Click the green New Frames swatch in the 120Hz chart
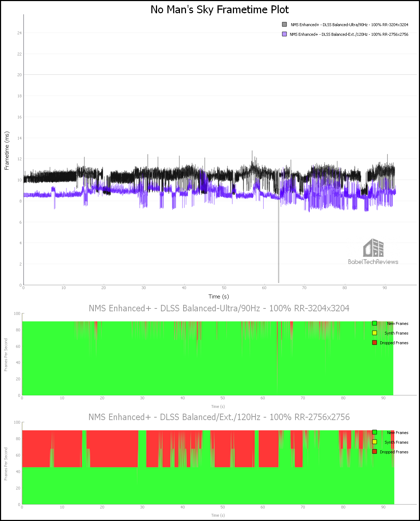Viewport: 420px width, 521px height. pyautogui.click(x=375, y=433)
